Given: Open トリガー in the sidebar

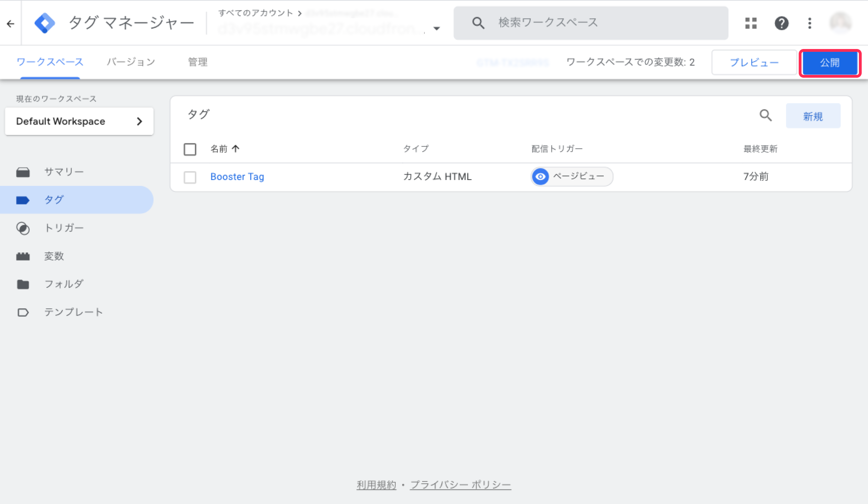Looking at the screenshot, I should click(64, 228).
